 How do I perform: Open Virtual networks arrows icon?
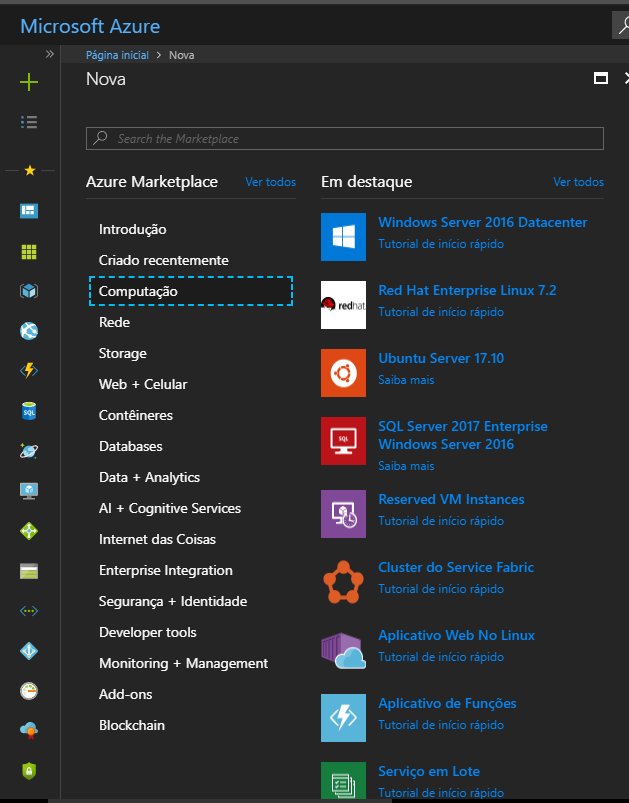[x=29, y=611]
